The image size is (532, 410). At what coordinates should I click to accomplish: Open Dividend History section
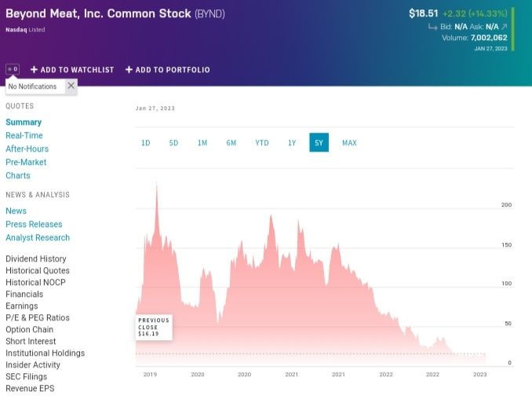tap(36, 259)
